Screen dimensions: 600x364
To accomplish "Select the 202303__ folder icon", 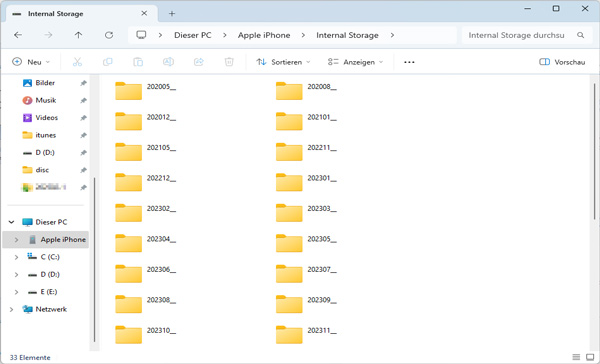I will click(289, 213).
